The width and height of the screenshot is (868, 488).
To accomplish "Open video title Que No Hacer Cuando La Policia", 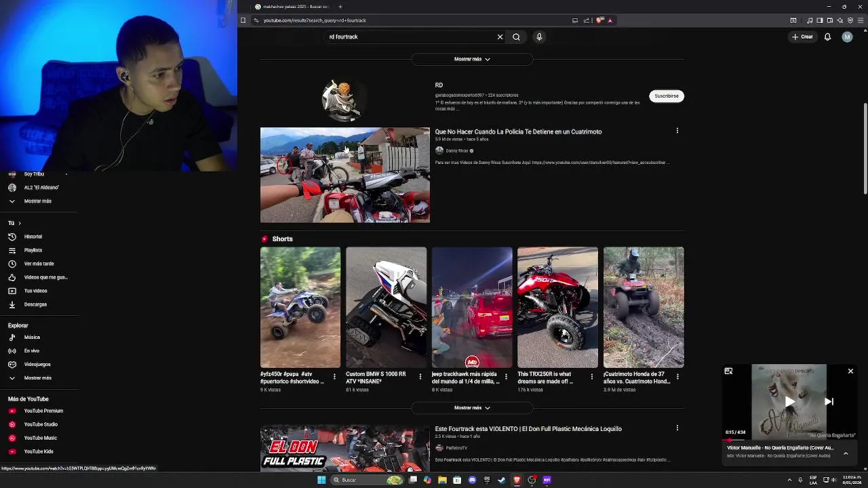I will pos(518,131).
